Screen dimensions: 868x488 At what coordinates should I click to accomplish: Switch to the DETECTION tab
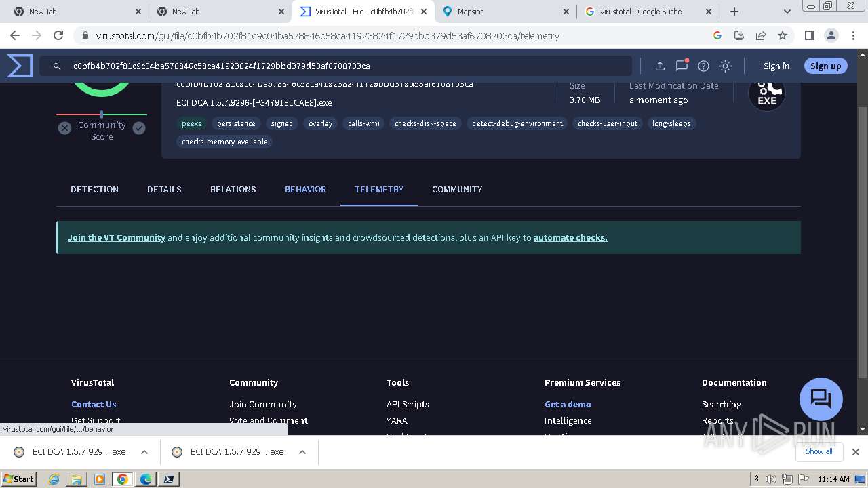(x=94, y=189)
